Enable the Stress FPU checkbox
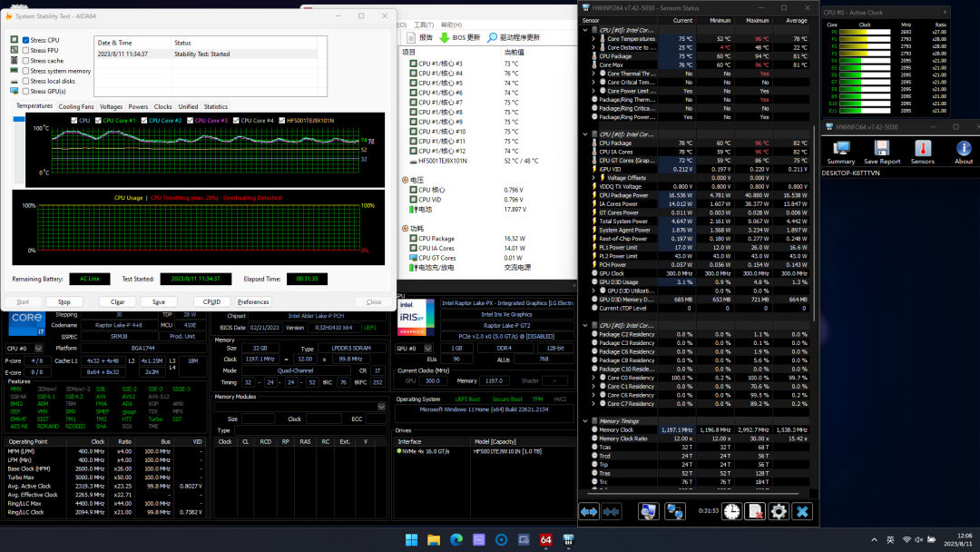Viewport: 980px width, 552px height. click(x=26, y=51)
